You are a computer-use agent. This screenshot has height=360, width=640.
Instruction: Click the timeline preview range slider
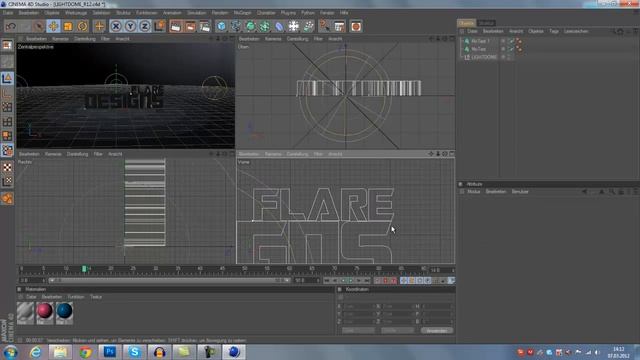click(x=169, y=280)
